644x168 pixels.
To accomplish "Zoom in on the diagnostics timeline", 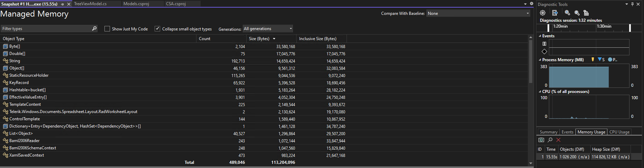I will (x=567, y=13).
